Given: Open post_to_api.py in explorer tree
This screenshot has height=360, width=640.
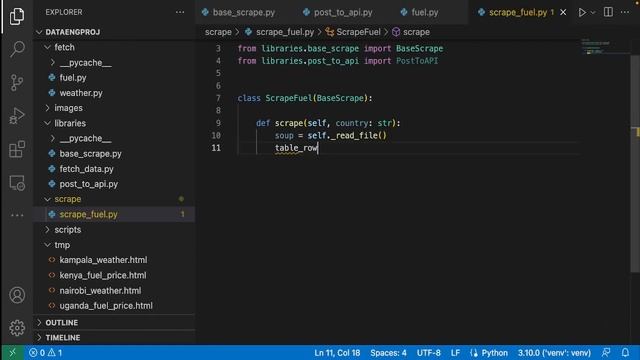Looking at the screenshot, I should point(89,184).
